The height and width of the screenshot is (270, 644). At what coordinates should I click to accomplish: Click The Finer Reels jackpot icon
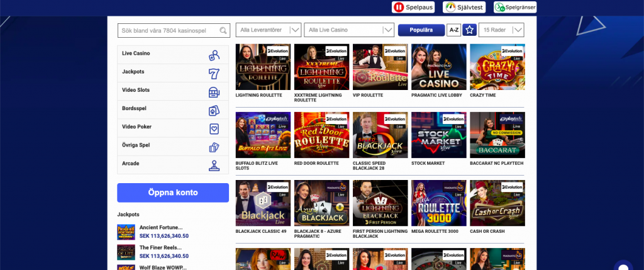point(126,252)
